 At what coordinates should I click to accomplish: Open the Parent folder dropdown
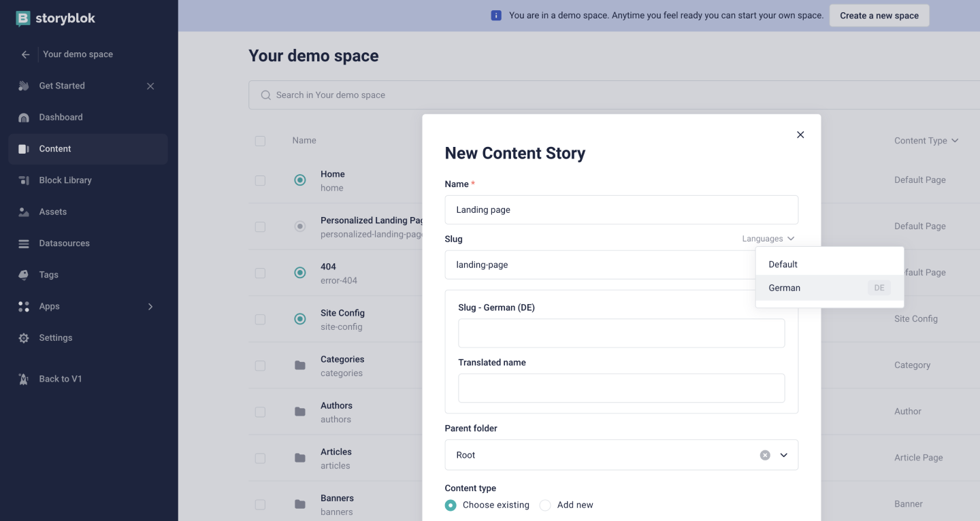[783, 455]
